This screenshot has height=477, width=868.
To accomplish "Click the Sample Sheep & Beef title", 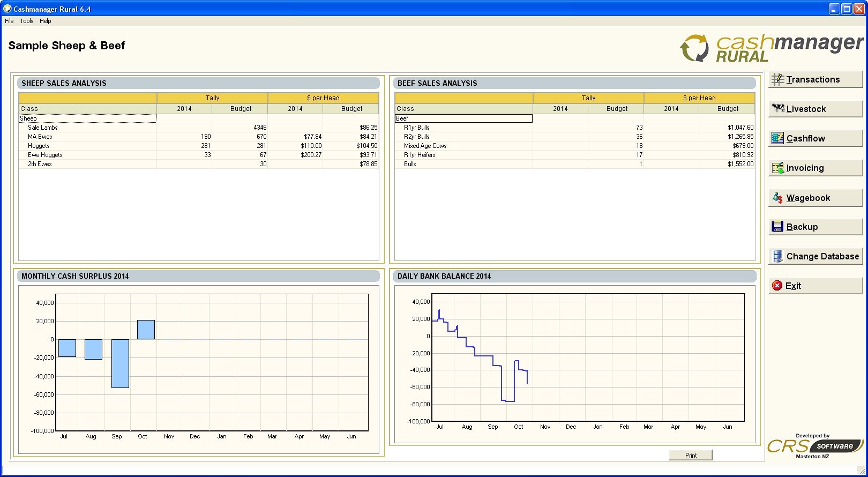I will [x=66, y=46].
